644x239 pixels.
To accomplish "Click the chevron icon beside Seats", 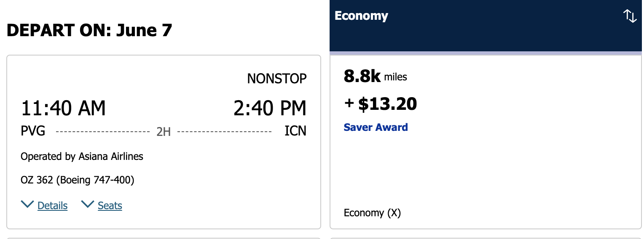I will (88, 204).
